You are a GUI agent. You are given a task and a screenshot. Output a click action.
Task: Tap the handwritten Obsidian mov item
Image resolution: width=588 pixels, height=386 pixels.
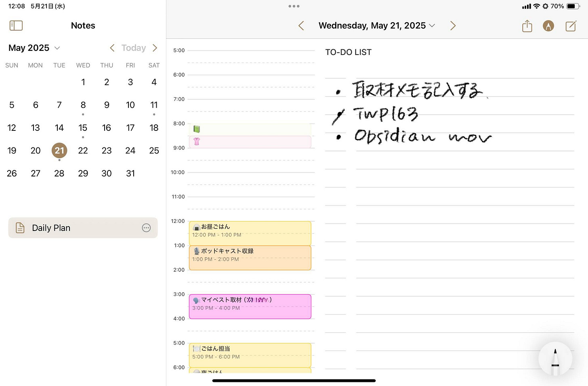click(423, 136)
